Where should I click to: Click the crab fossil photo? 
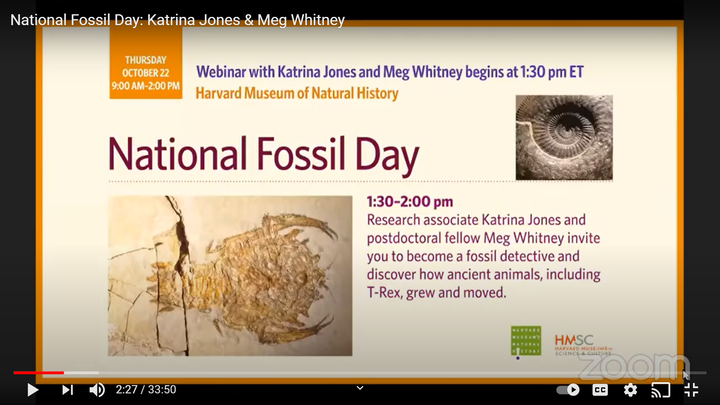click(x=230, y=276)
